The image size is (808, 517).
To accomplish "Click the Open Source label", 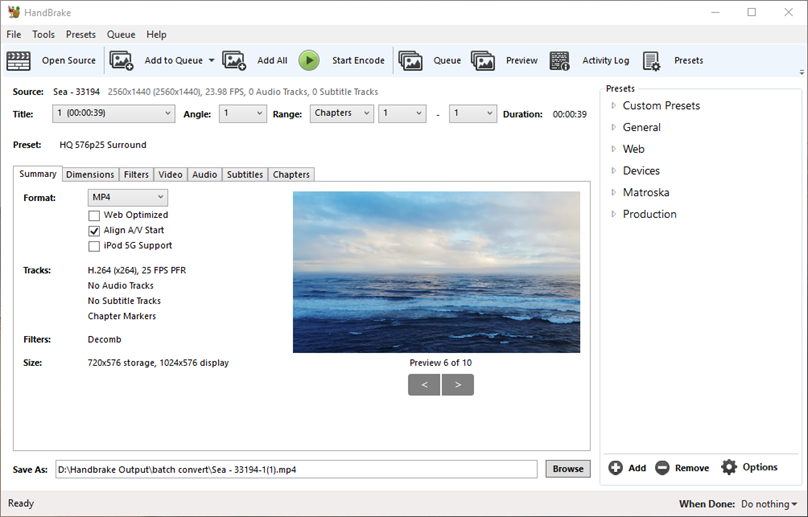I will click(69, 61).
